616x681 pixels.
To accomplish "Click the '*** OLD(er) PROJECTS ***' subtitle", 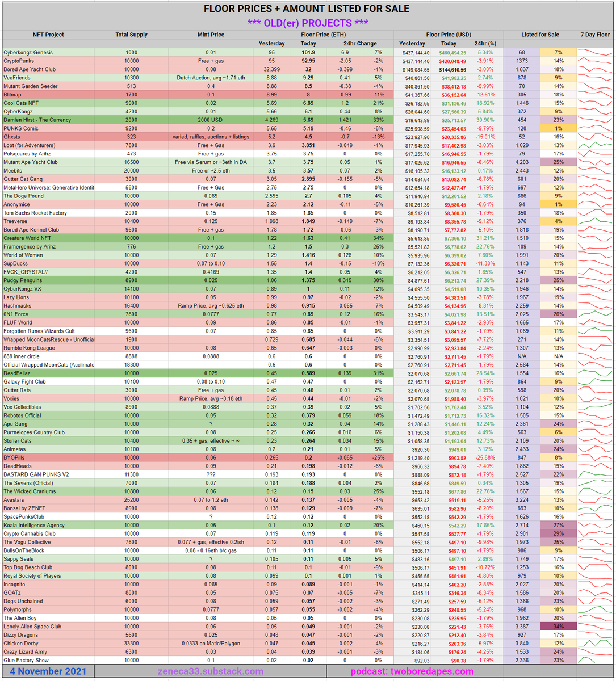I will (308, 22).
